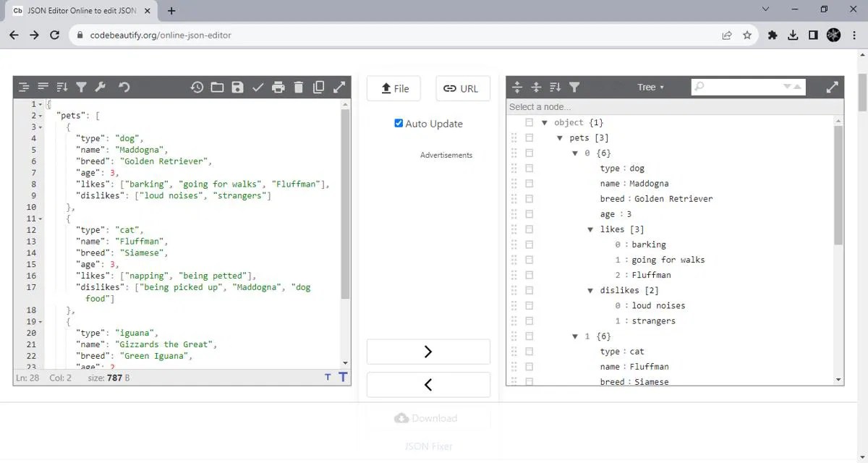868x463 pixels.
Task: Open the Tree view mode dropdown
Action: tap(649, 86)
